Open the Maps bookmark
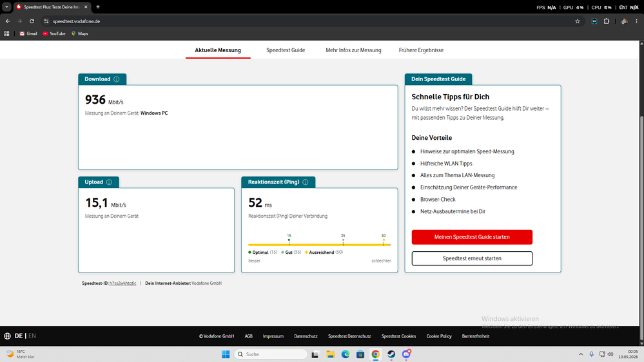644x362 pixels. (x=80, y=33)
